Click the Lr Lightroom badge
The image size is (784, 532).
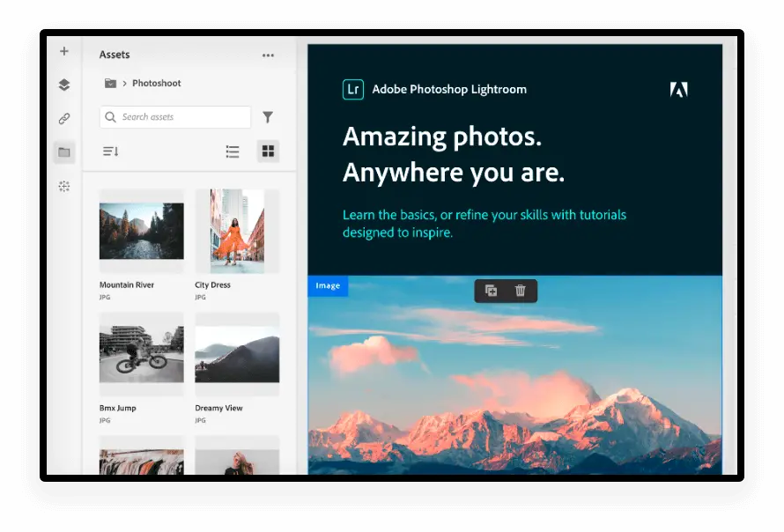[352, 89]
